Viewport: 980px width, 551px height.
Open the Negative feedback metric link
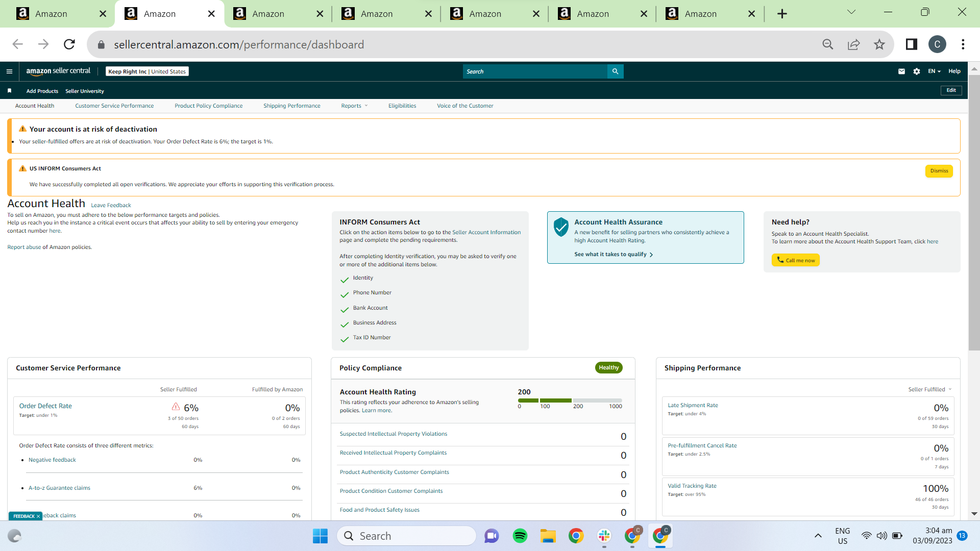[x=52, y=460]
